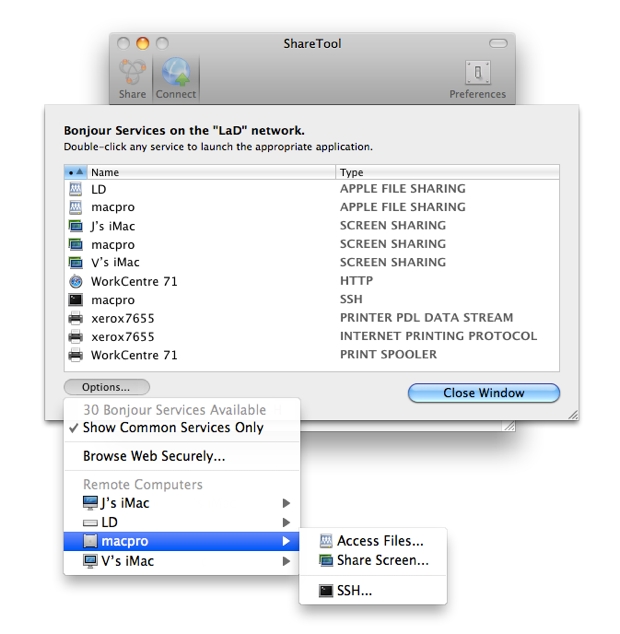The image size is (620, 634).
Task: Click LD's APPLE FILE SHARING type cell
Action: click(x=403, y=188)
